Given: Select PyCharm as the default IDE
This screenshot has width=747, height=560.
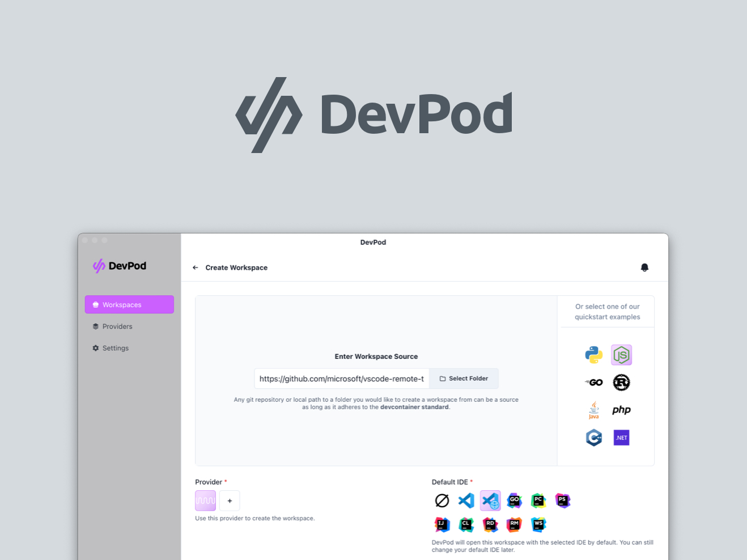Looking at the screenshot, I should (x=538, y=500).
